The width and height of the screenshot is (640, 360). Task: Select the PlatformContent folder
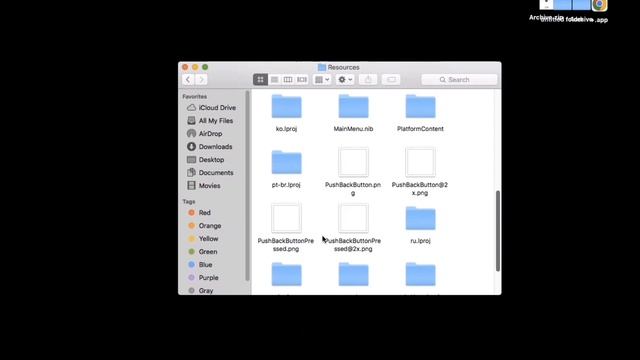click(420, 107)
